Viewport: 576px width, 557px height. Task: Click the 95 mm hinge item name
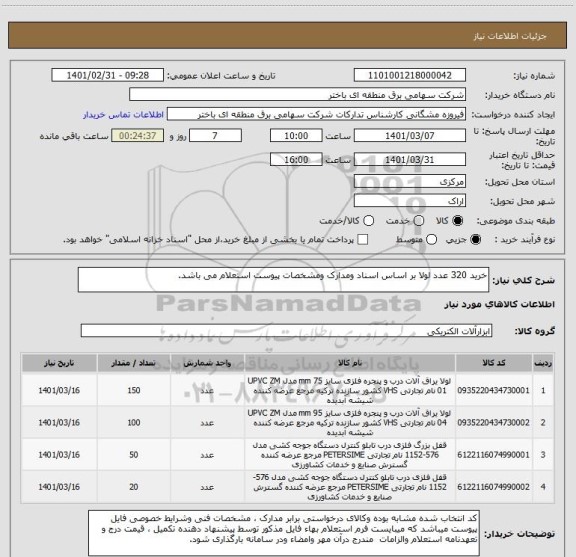click(x=350, y=423)
